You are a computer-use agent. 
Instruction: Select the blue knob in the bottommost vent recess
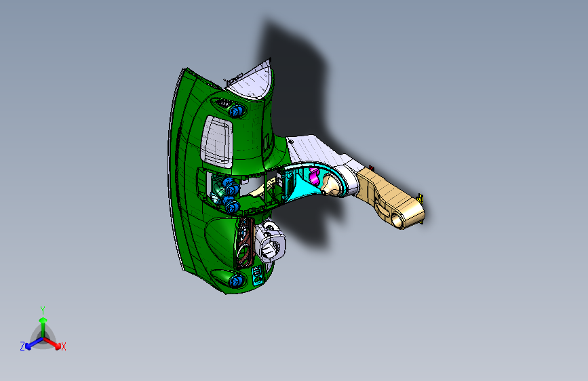(235, 281)
